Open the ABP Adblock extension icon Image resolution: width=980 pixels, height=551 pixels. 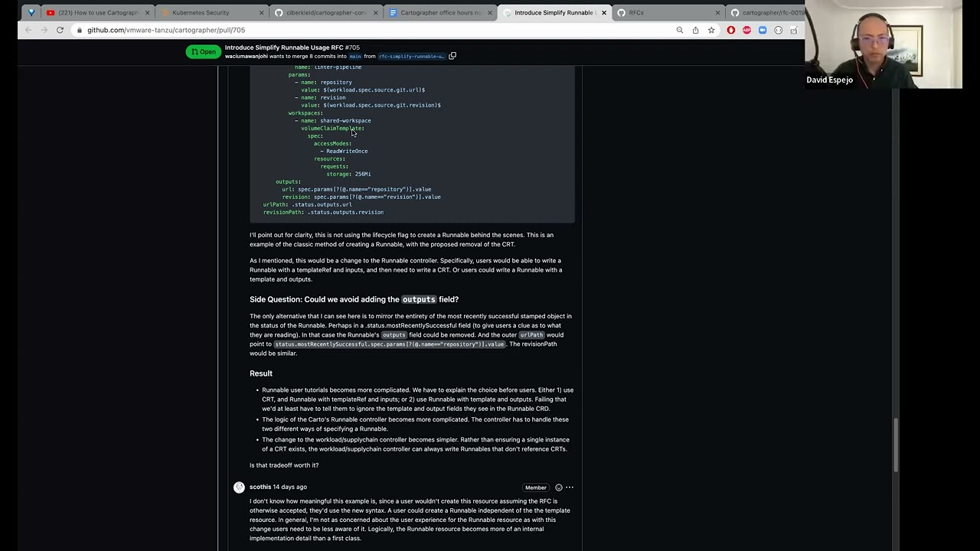[x=746, y=30]
